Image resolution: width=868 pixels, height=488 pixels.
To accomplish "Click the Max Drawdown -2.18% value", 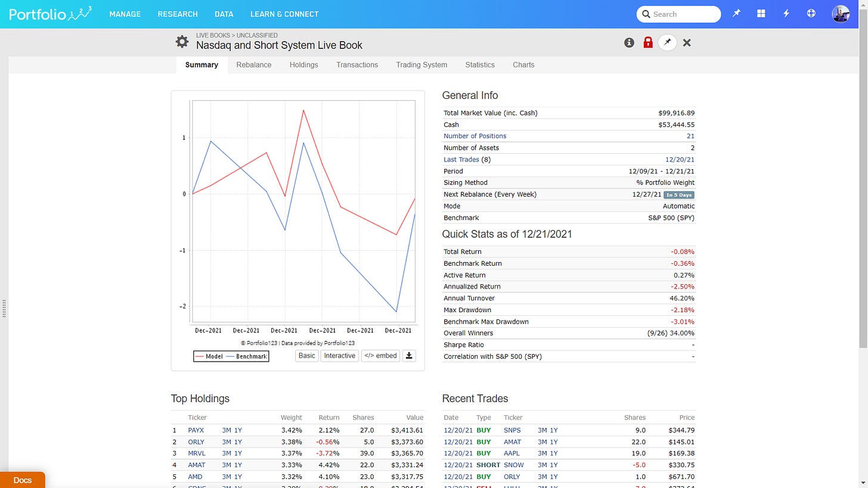I will (x=683, y=310).
